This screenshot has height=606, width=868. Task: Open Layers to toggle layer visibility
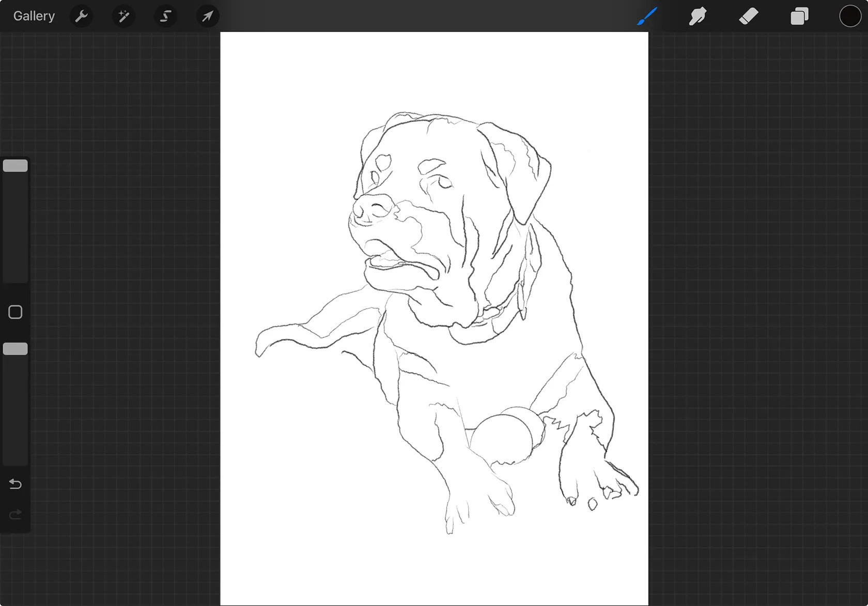pyautogui.click(x=799, y=16)
